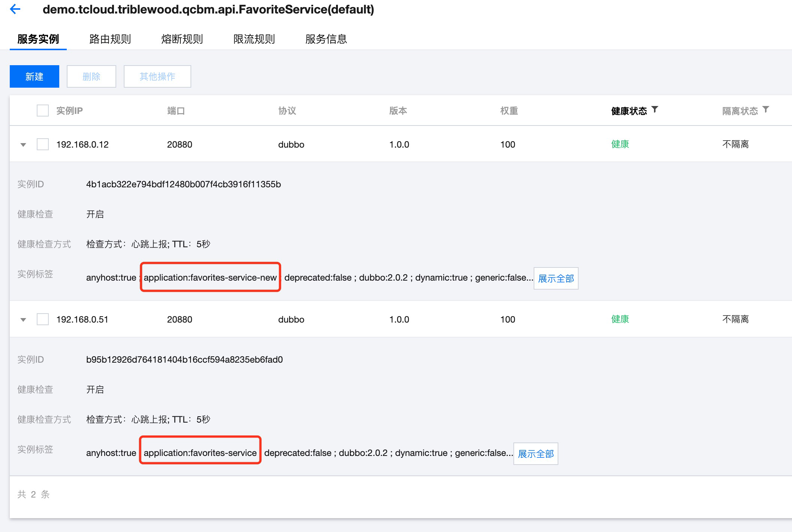The width and height of the screenshot is (792, 532).
Task: Click dubbo protocol in 192.168.0.51 row
Action: [x=291, y=320]
